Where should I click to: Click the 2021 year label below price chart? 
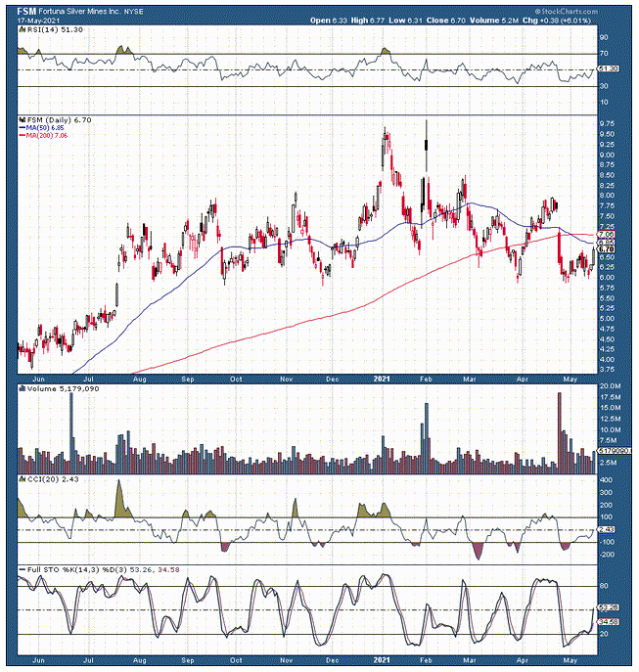coord(382,379)
